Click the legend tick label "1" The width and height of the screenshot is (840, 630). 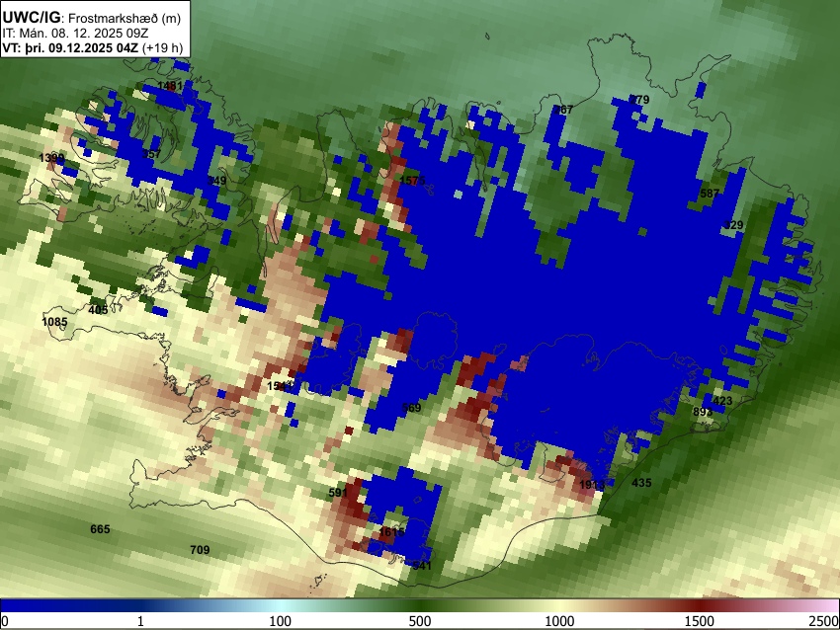140,621
